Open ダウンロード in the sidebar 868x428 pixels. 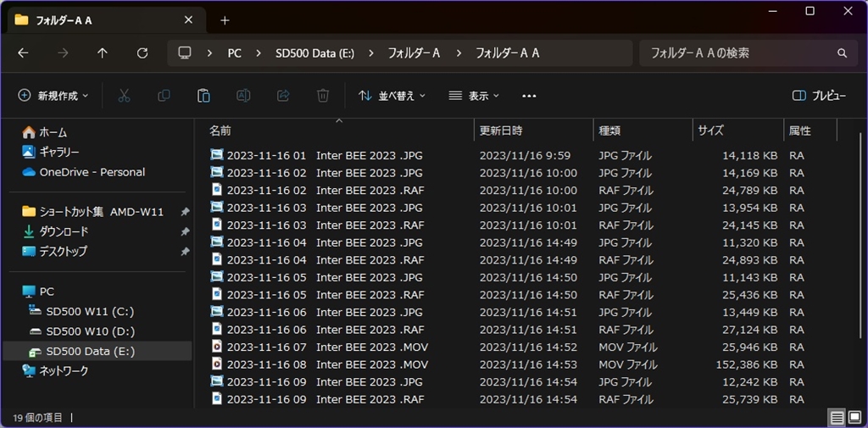[55, 231]
